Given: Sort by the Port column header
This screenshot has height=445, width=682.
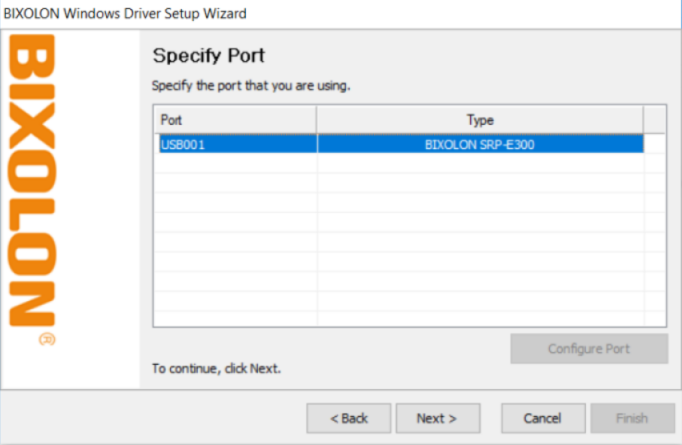Looking at the screenshot, I should tap(235, 120).
